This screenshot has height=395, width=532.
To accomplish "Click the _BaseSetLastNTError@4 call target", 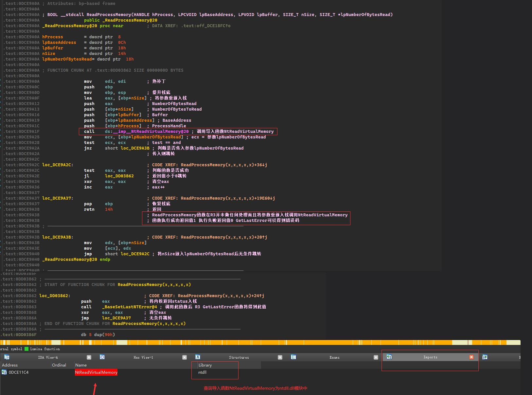I will (x=130, y=307).
